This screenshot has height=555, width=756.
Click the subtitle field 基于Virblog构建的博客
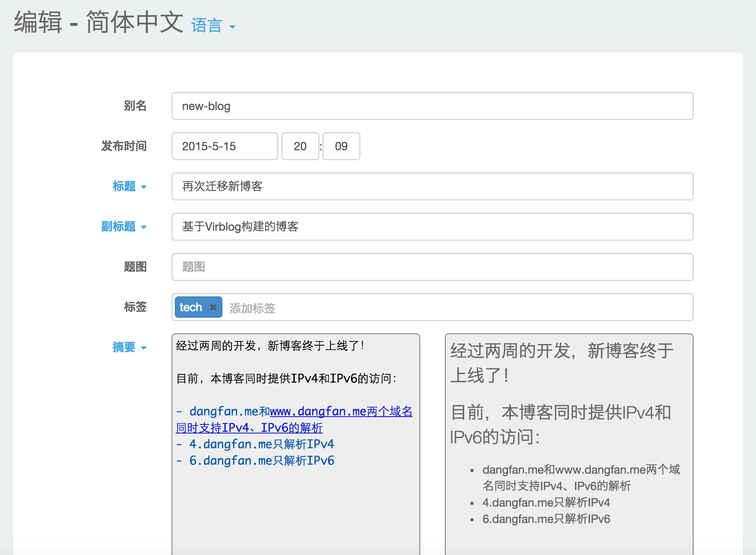pyautogui.click(x=432, y=227)
